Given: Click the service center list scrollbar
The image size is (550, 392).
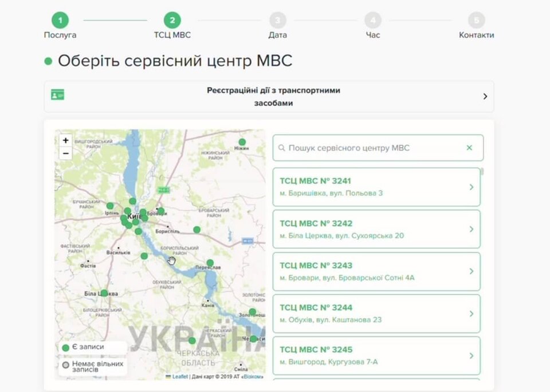Looking at the screenshot, I should [x=482, y=172].
